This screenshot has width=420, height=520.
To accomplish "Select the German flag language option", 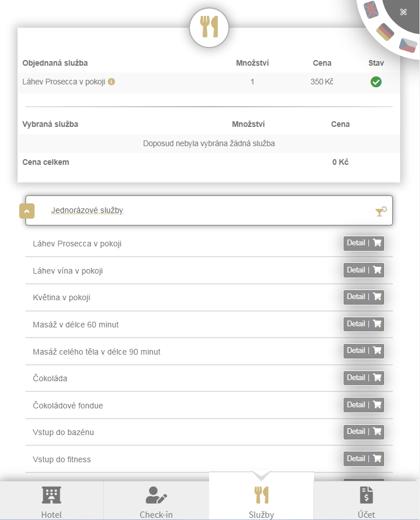I will coord(385,32).
